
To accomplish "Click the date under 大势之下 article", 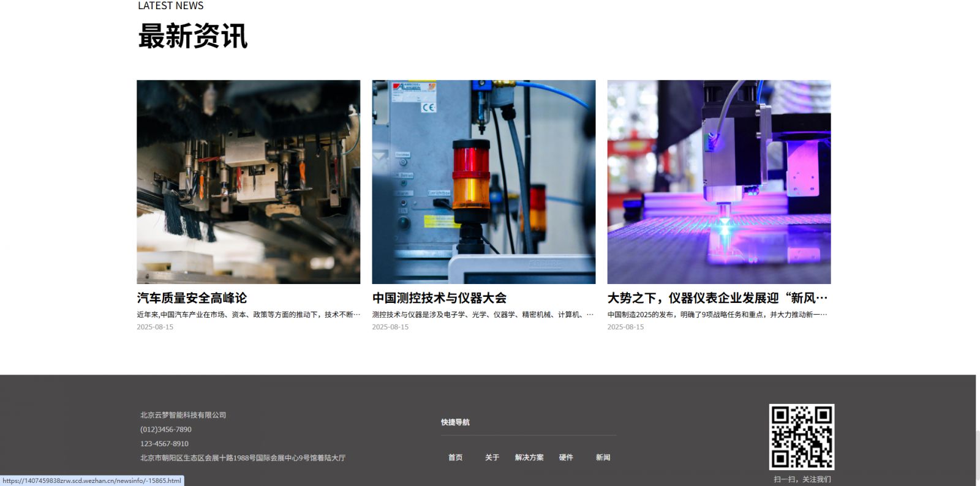I will tap(625, 327).
